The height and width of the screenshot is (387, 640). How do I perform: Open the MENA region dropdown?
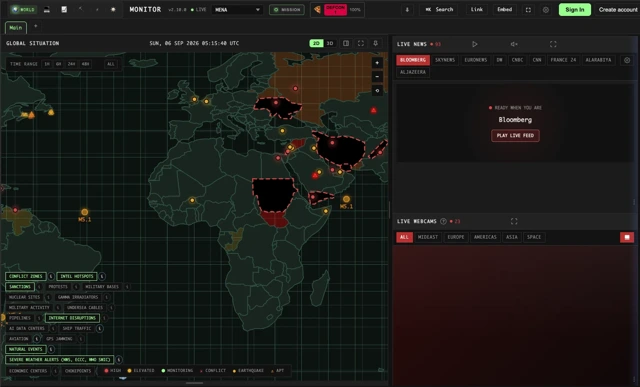[x=237, y=10]
